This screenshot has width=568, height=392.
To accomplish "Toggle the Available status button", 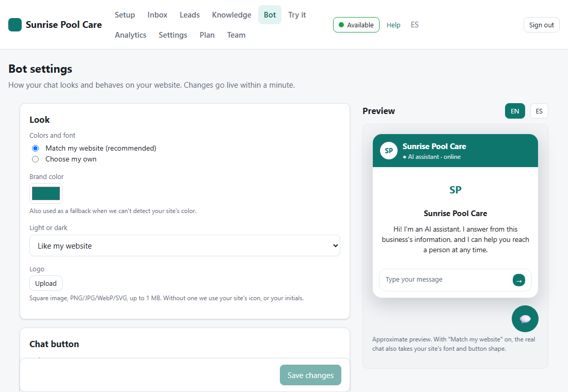I will pos(356,25).
